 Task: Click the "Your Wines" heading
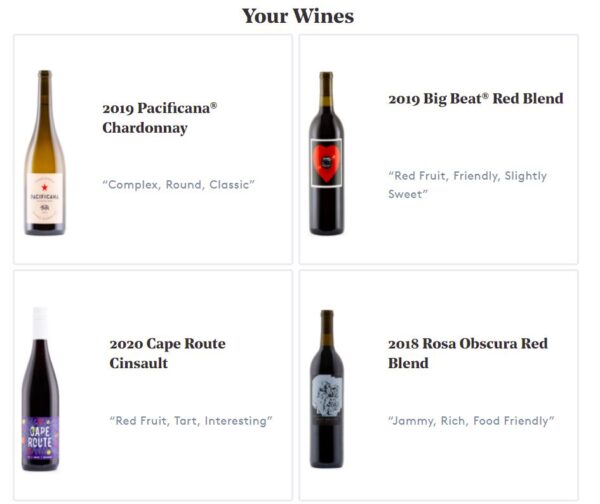click(297, 16)
